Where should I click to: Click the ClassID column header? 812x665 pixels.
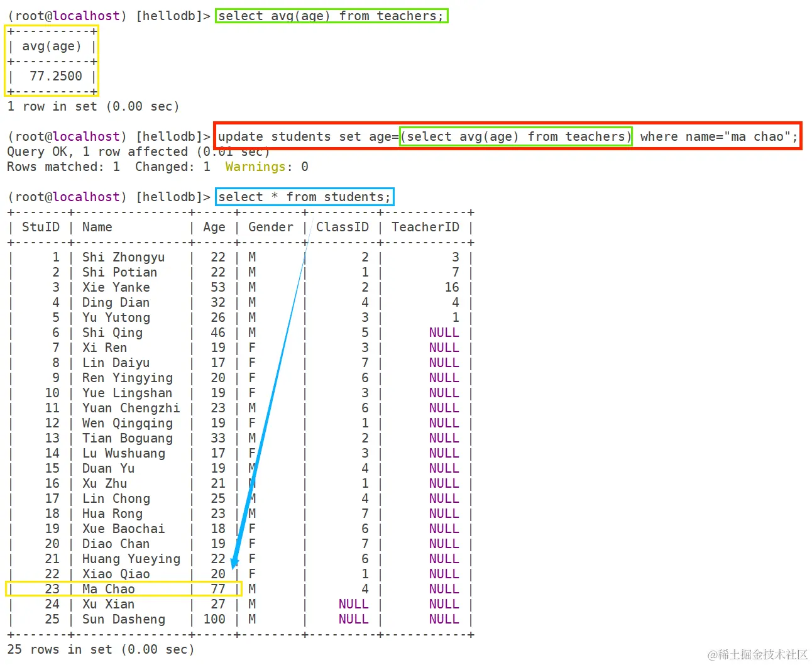pyautogui.click(x=343, y=227)
